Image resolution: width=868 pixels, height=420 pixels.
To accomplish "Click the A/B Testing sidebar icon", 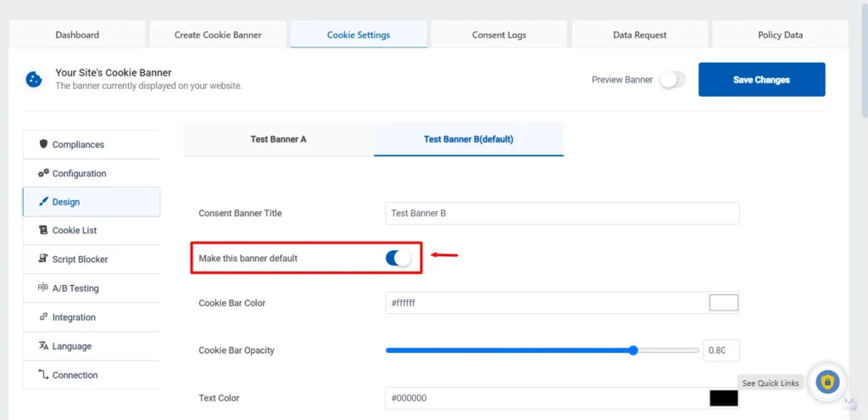I will [x=43, y=288].
